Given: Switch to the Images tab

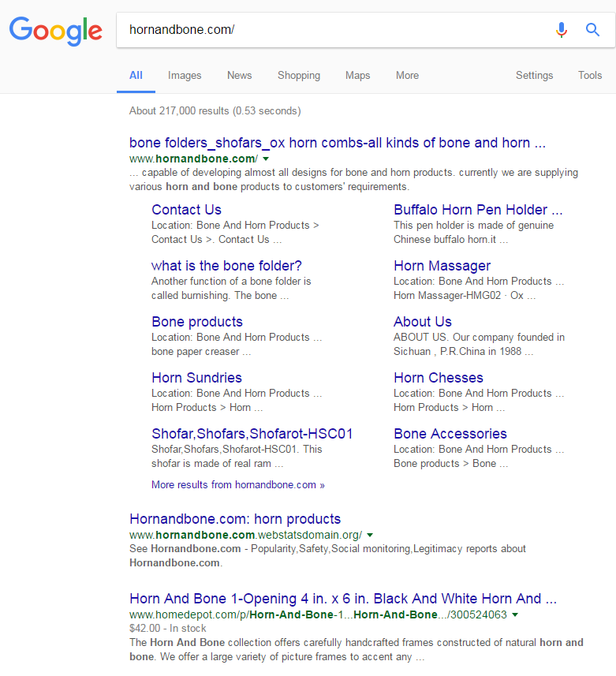Looking at the screenshot, I should coord(185,76).
